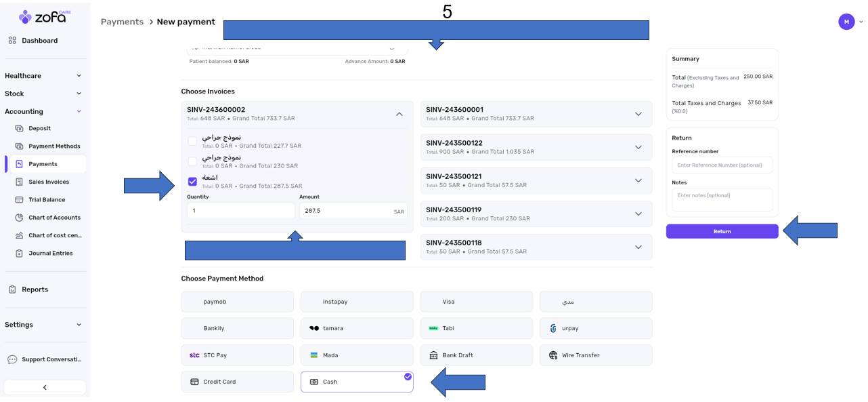Click the Deposit icon in sidebar

(x=19, y=128)
